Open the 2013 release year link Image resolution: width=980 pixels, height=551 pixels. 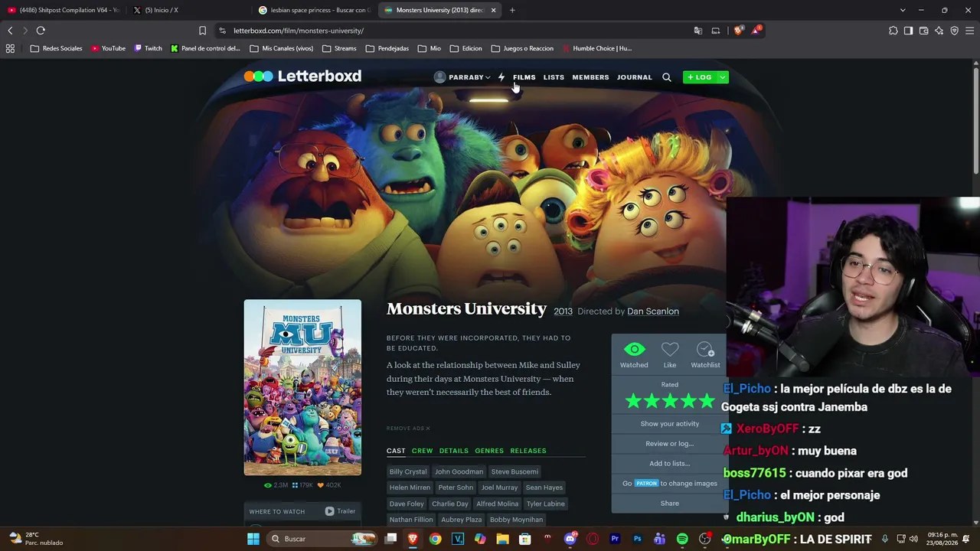pos(563,311)
